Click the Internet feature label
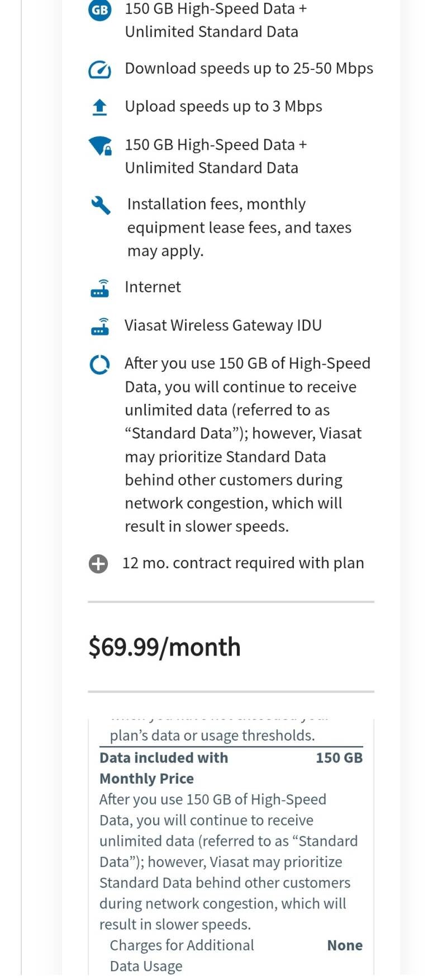This screenshot has width=447, height=980. click(153, 288)
